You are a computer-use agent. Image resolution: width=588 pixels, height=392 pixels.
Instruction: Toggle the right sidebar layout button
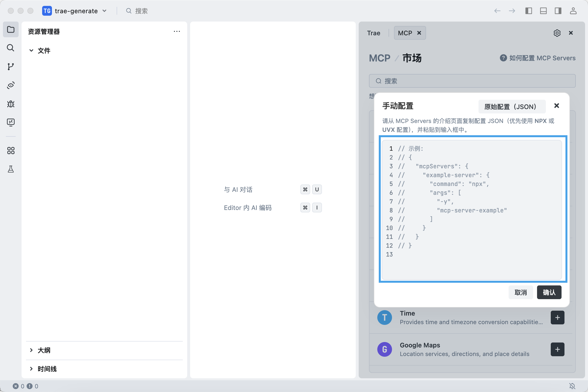tap(558, 11)
